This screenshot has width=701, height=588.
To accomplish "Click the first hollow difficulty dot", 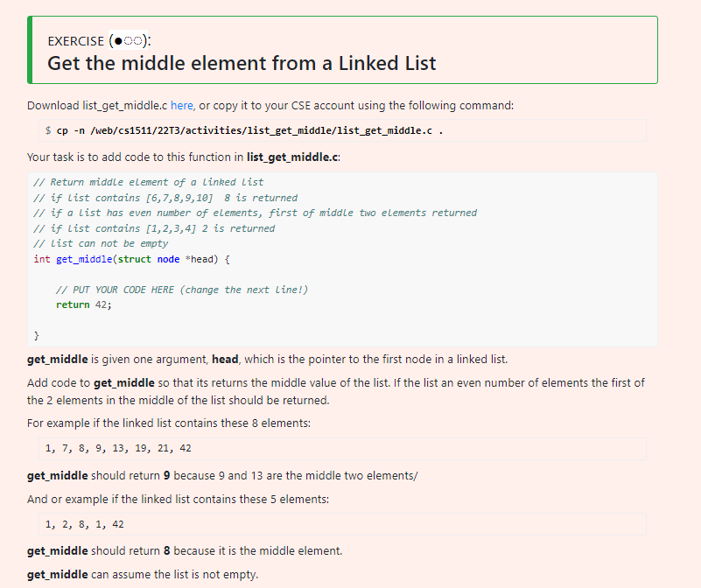I will click(x=126, y=40).
